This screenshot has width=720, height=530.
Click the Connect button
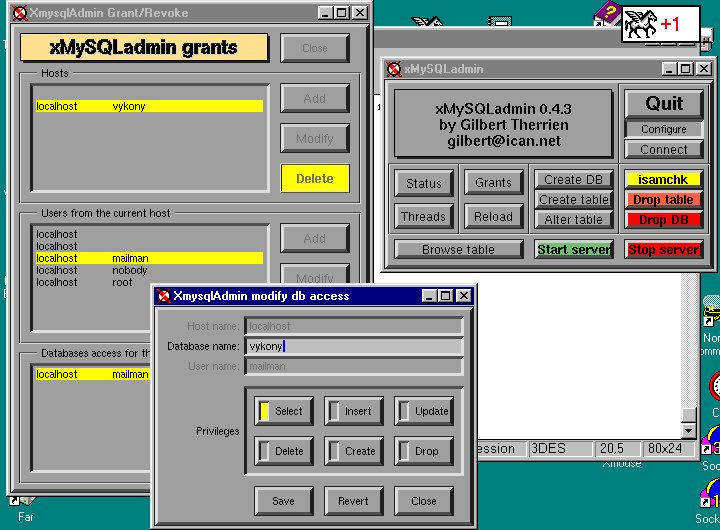pos(664,149)
